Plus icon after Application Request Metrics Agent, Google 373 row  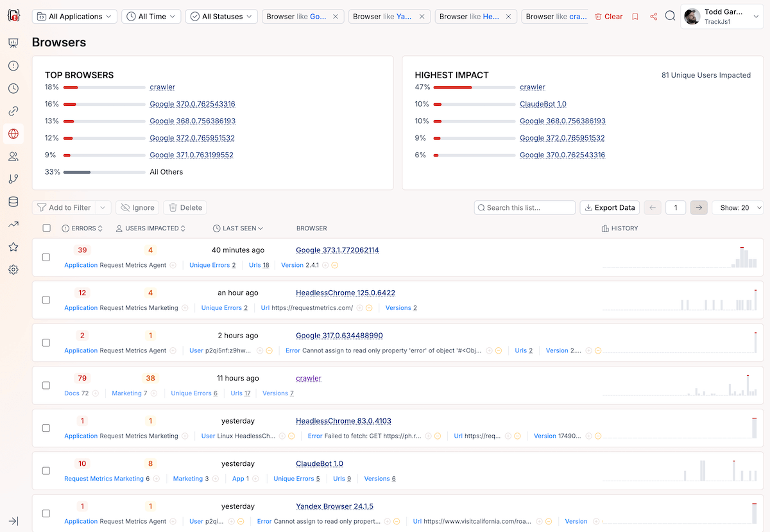coord(173,265)
